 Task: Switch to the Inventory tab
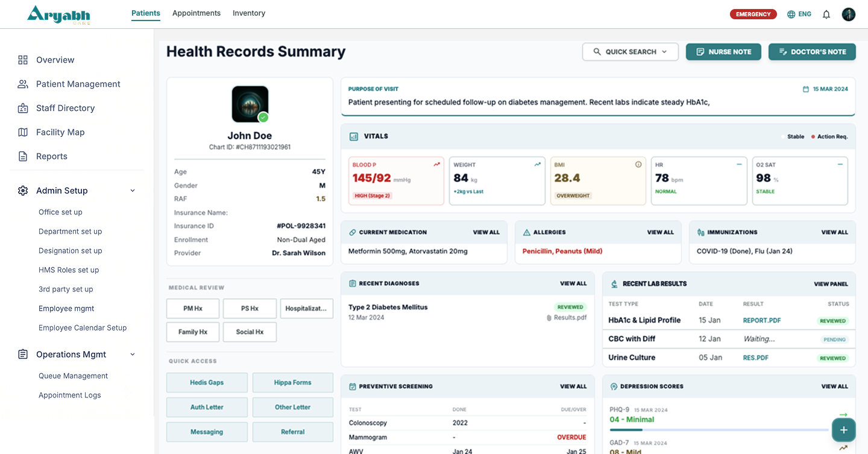coord(249,13)
